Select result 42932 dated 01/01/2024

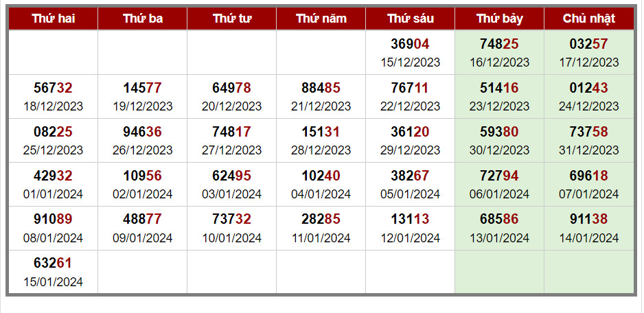click(53, 176)
